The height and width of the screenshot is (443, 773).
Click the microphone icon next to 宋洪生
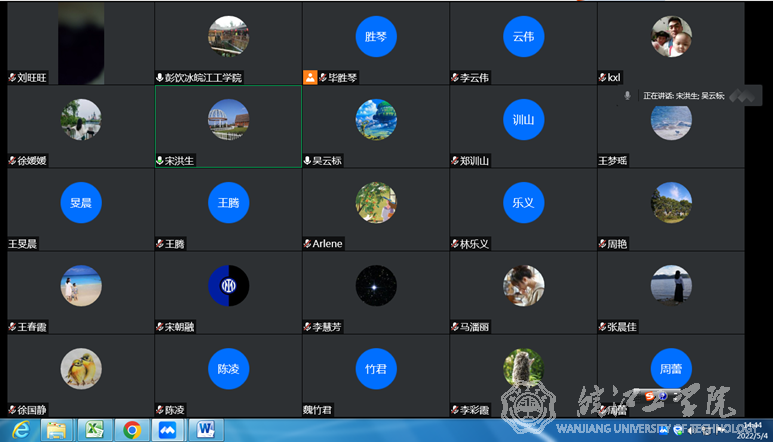point(160,160)
